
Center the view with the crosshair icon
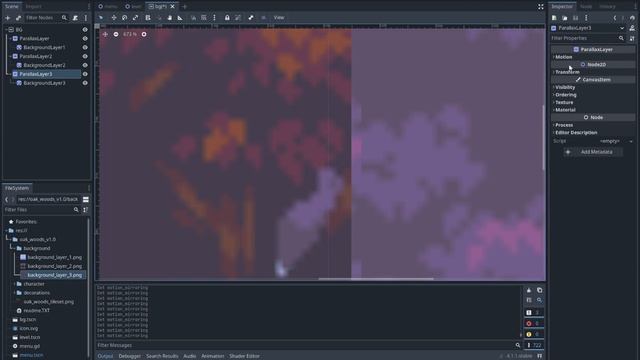[105, 34]
